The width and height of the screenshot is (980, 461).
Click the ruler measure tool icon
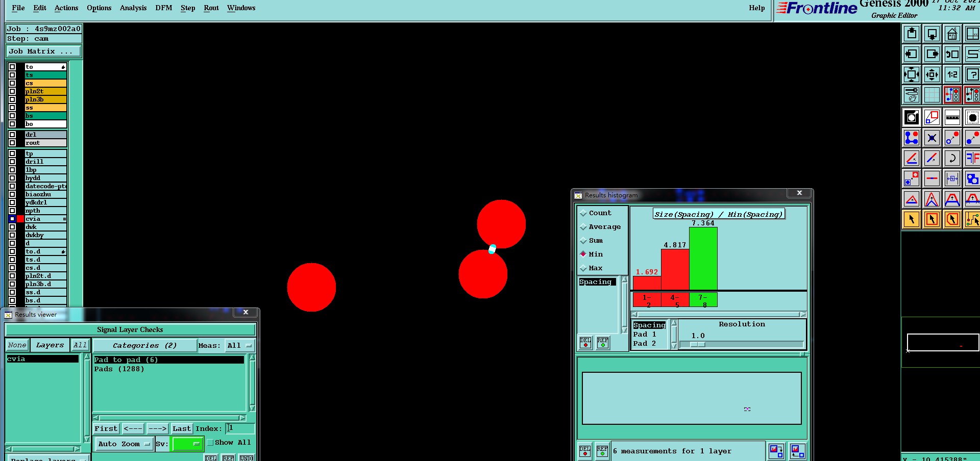point(952,117)
